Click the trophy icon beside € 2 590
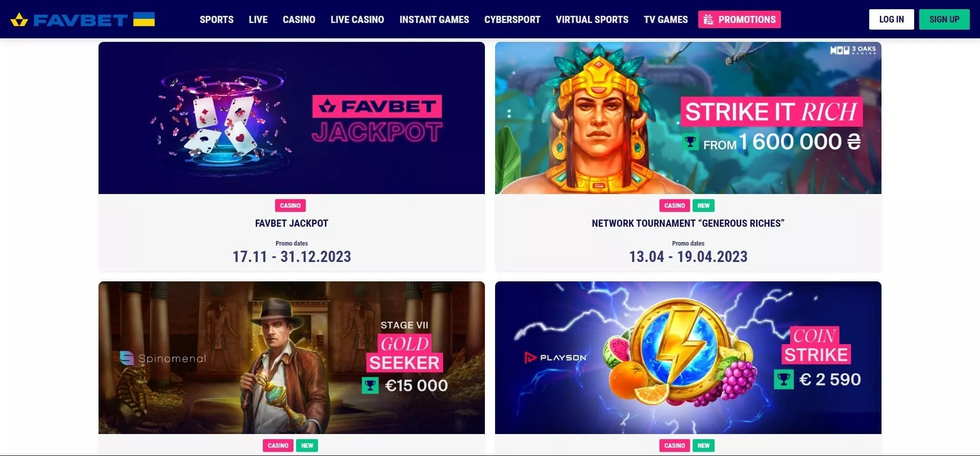This screenshot has height=456, width=980. tap(783, 379)
